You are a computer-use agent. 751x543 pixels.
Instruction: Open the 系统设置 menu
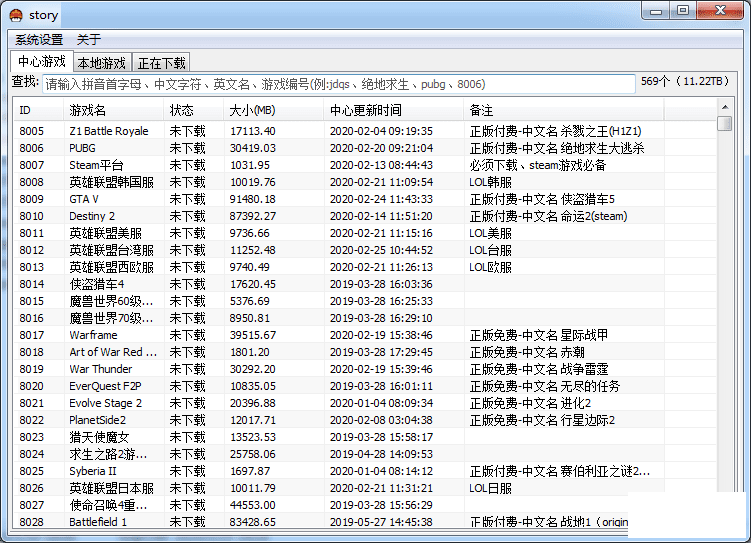pyautogui.click(x=39, y=40)
